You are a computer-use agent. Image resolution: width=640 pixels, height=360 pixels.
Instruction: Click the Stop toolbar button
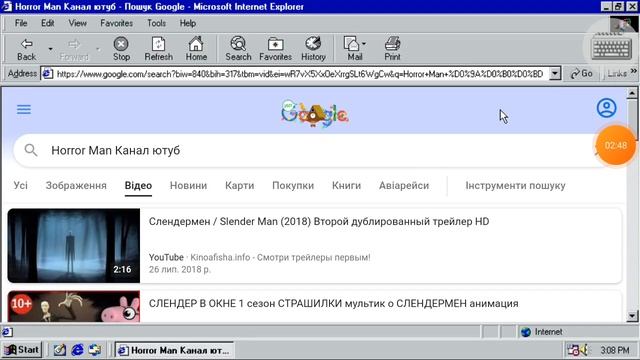(121, 49)
